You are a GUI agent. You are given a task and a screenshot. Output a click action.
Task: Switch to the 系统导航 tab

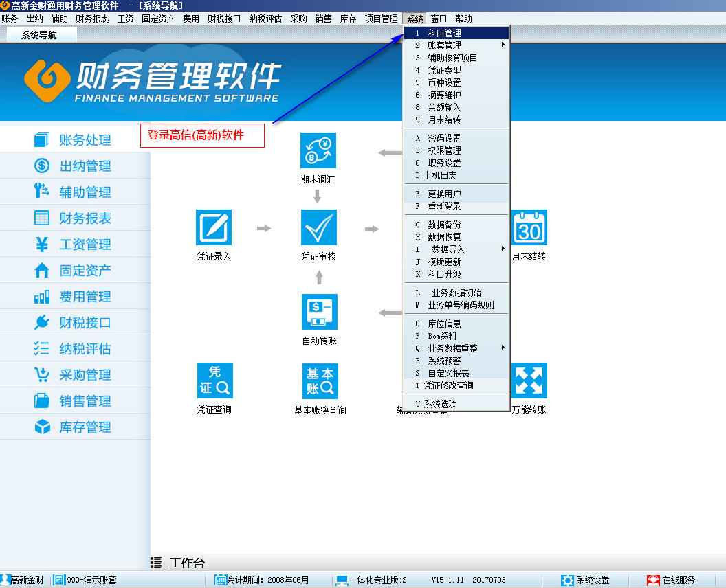tap(39, 35)
